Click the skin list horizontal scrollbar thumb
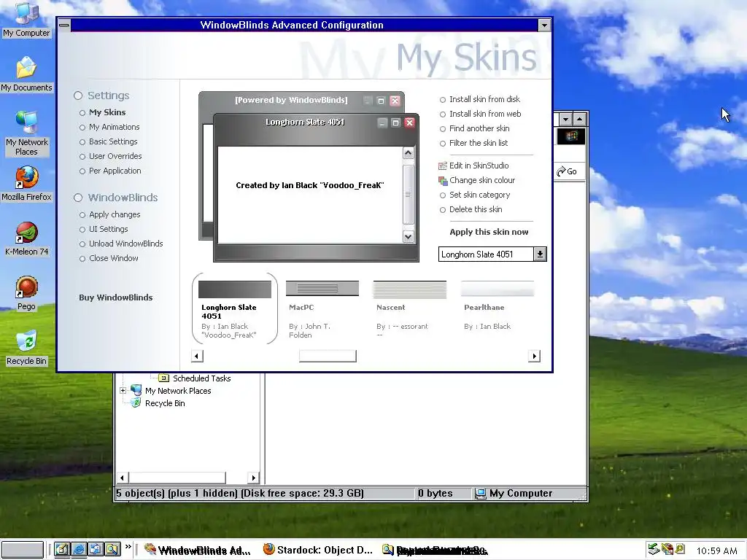747x560 pixels. point(328,356)
